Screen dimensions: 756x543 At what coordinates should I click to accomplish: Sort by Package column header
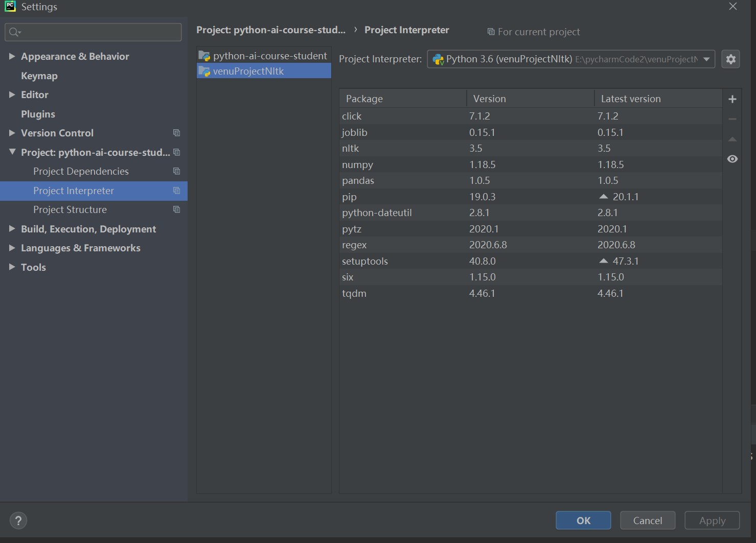(x=403, y=99)
